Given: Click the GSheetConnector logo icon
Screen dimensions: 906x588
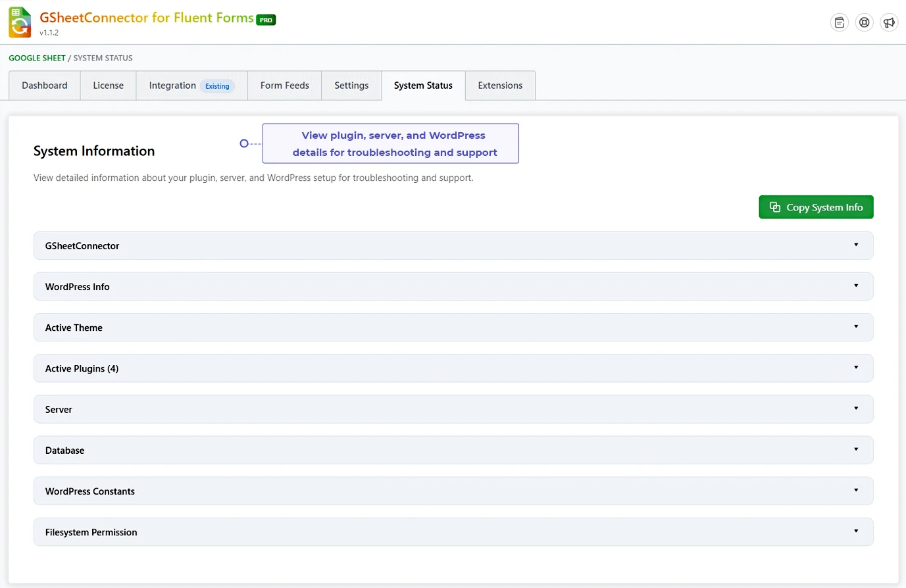Looking at the screenshot, I should click(20, 22).
